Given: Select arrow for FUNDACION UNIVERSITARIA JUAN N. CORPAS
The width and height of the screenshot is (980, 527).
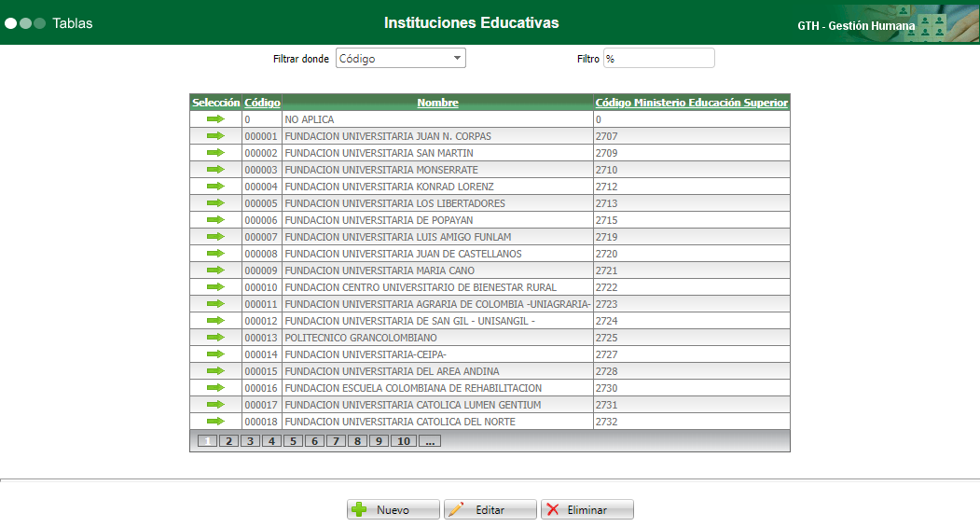Looking at the screenshot, I should click(x=215, y=135).
